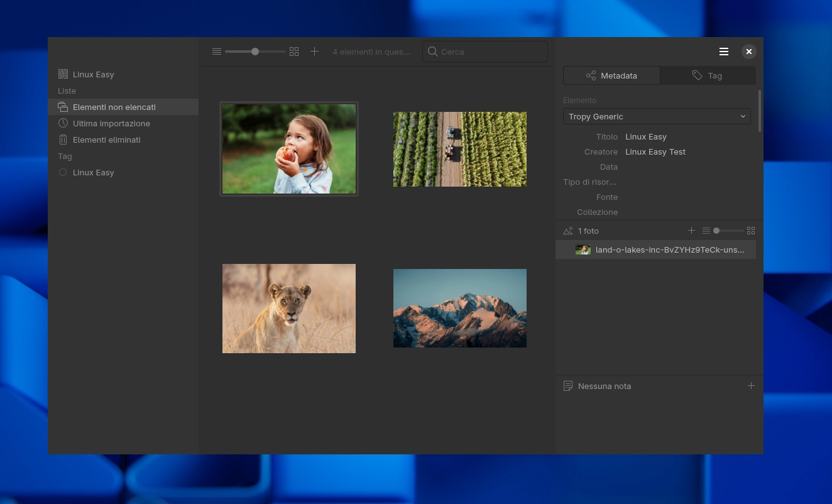Create a new note with plus icon
The height and width of the screenshot is (504, 832).
click(x=751, y=386)
